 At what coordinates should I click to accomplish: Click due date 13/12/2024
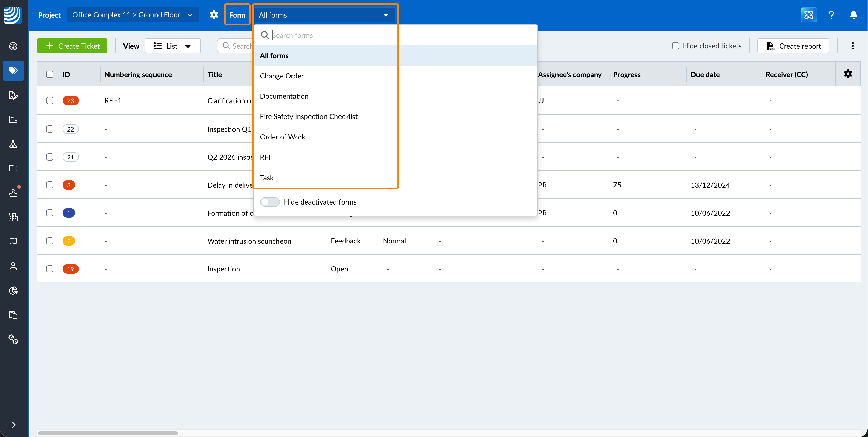point(710,185)
